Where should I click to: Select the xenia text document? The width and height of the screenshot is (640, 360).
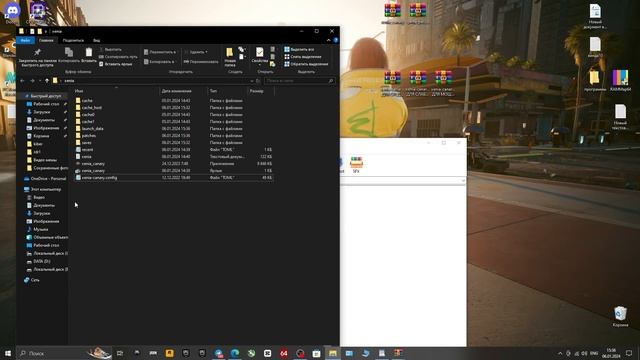click(173, 157)
